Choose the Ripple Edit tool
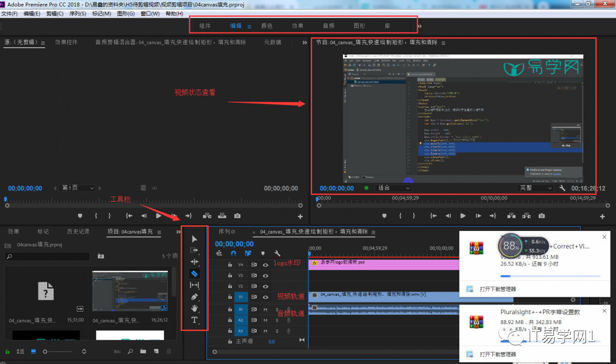Screen dimensions: 616x364 195,262
